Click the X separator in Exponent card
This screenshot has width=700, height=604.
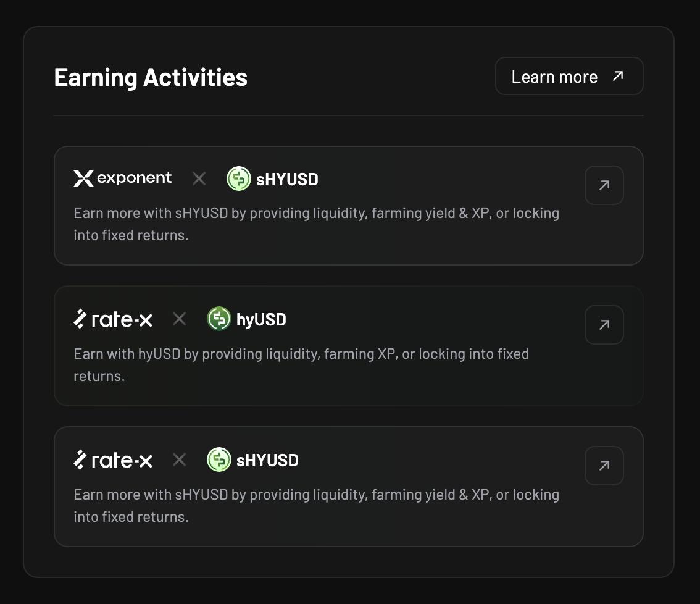(199, 178)
